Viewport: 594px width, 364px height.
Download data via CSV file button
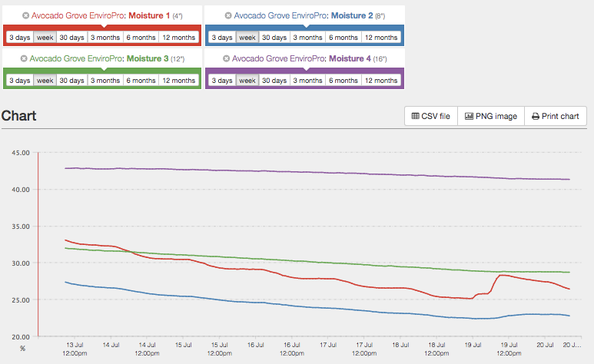(430, 116)
